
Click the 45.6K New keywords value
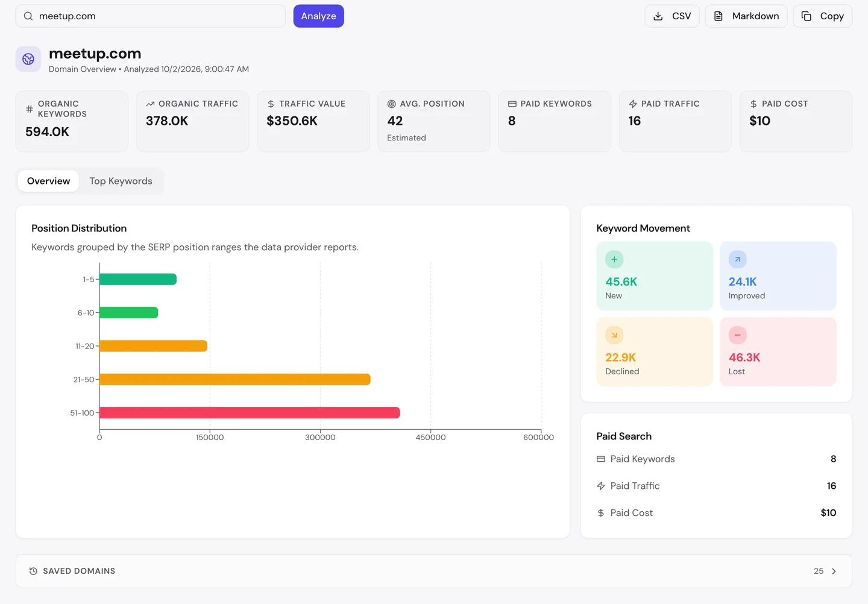pos(621,282)
